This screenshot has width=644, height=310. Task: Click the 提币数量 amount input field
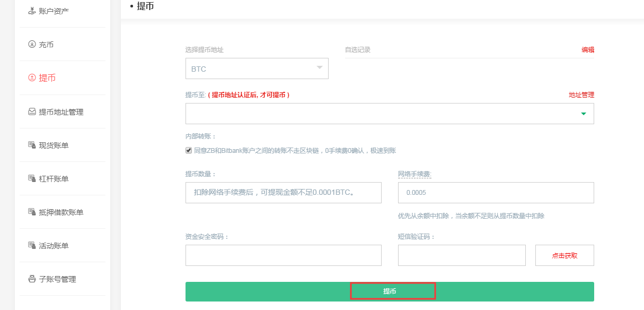tap(283, 192)
